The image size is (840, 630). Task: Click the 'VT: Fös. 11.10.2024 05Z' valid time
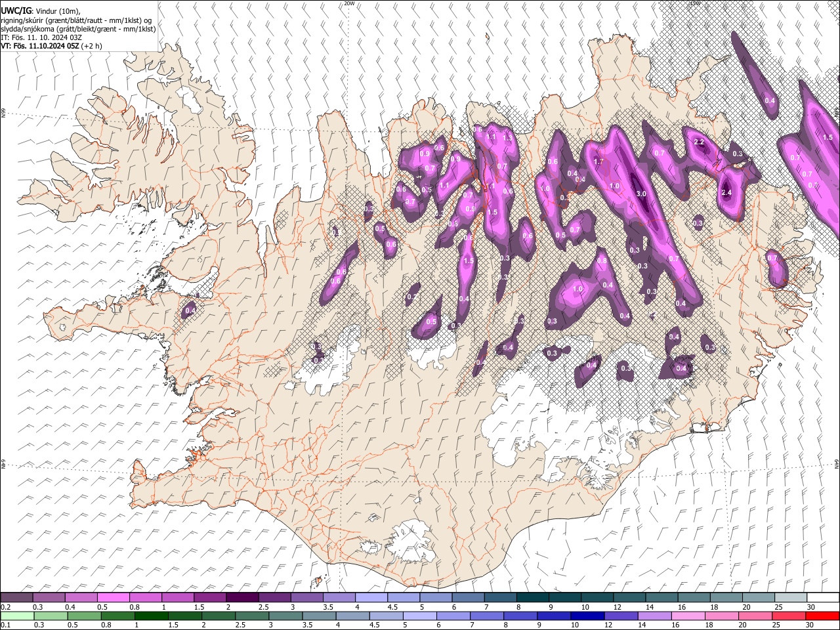click(40, 47)
